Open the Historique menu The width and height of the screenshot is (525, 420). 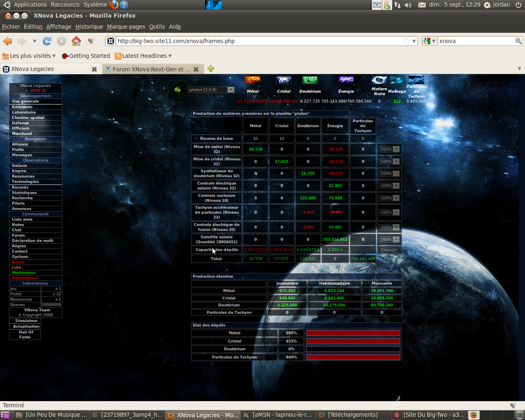pos(89,27)
